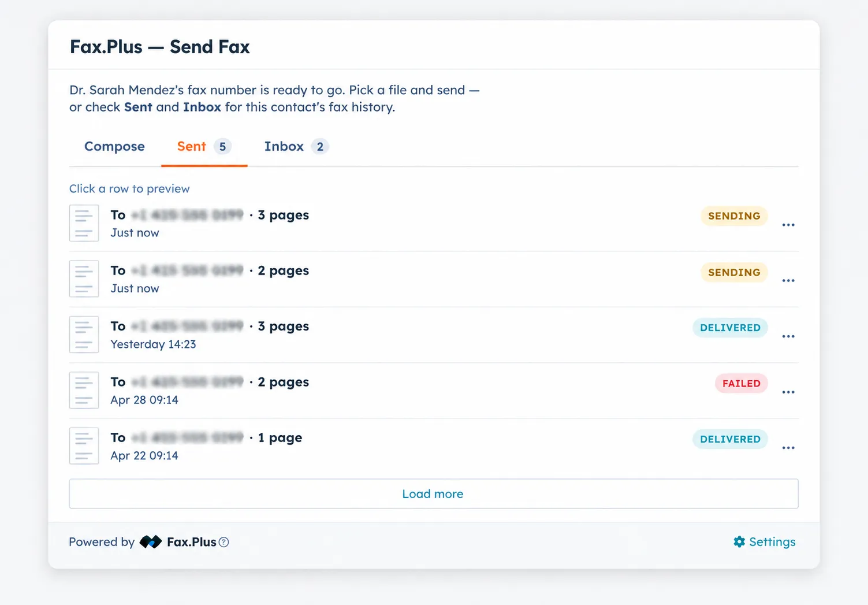Open document icon of 2 pages Just now fax
Screen dimensions: 868x605
coord(84,279)
